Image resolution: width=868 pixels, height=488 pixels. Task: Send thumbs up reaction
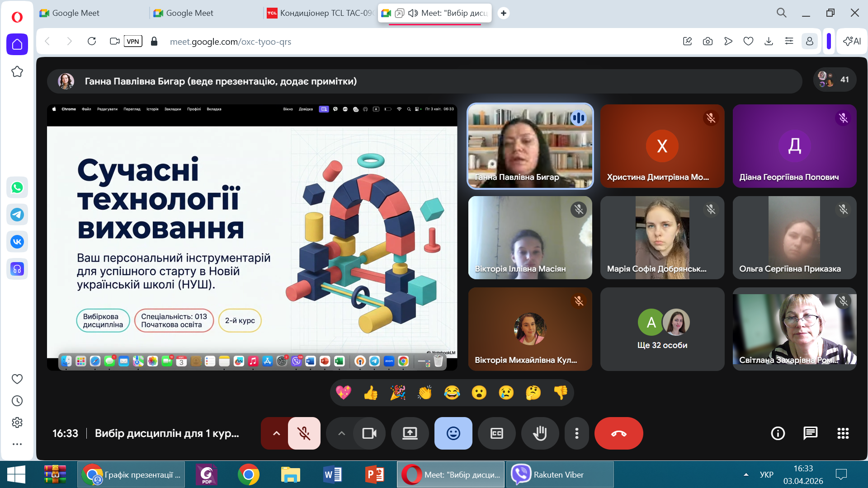tap(371, 393)
